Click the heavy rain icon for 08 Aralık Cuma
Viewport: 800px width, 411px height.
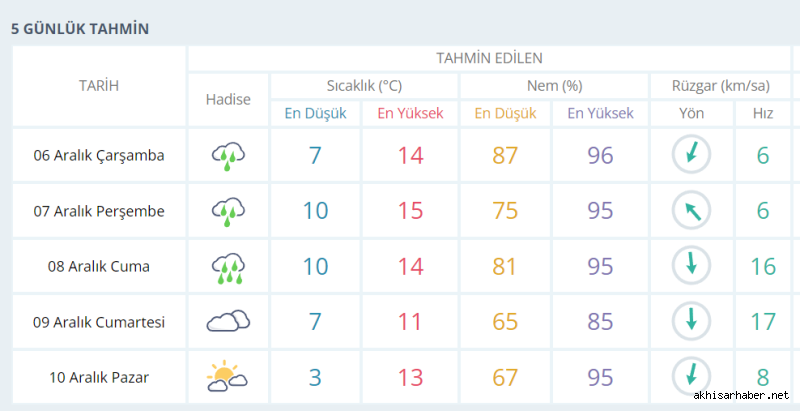point(228,267)
